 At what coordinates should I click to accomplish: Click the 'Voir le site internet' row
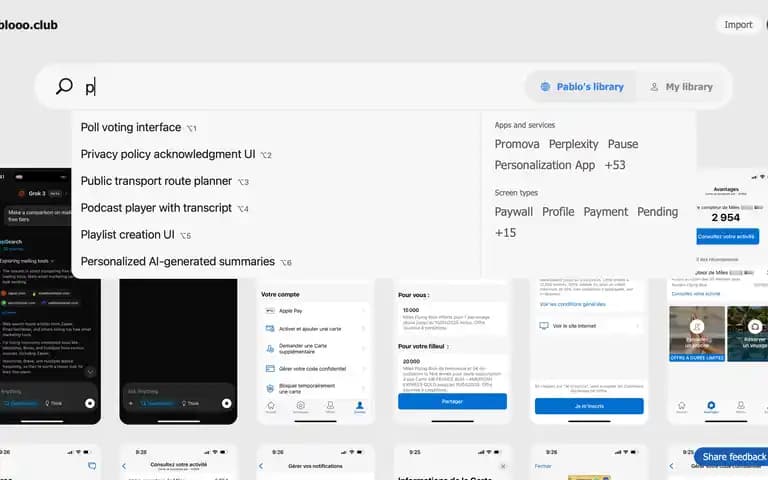589,326
